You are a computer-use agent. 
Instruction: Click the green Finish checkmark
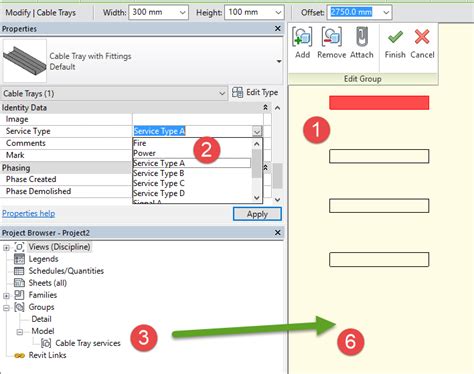point(395,37)
